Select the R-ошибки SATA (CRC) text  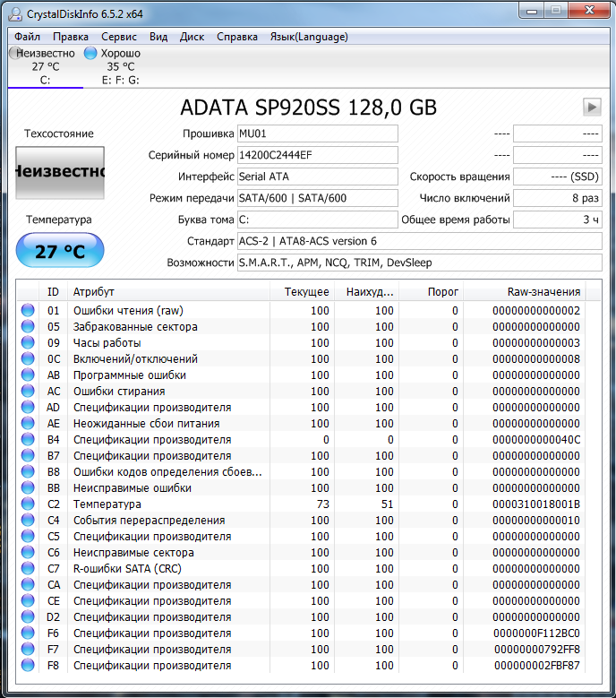[127, 568]
